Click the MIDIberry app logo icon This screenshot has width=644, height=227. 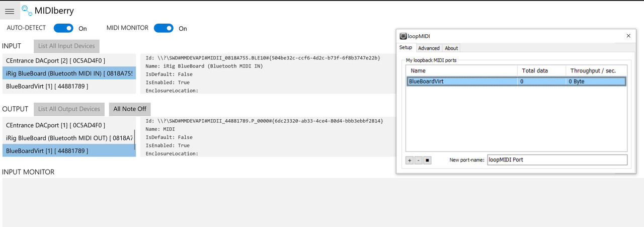click(x=27, y=10)
